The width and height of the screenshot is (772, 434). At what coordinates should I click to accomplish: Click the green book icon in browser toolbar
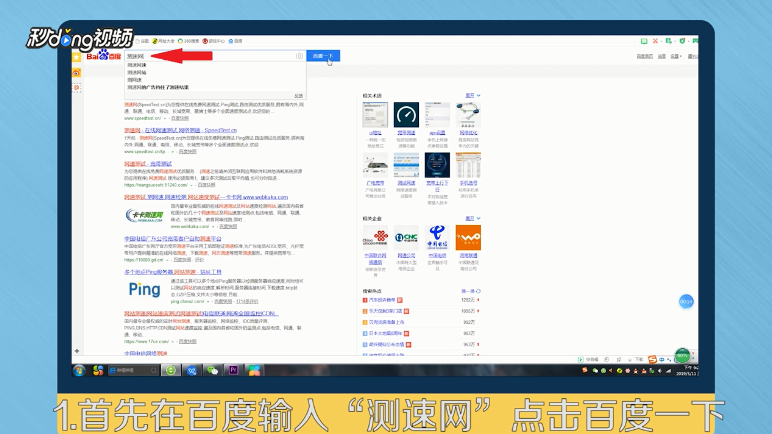click(644, 41)
